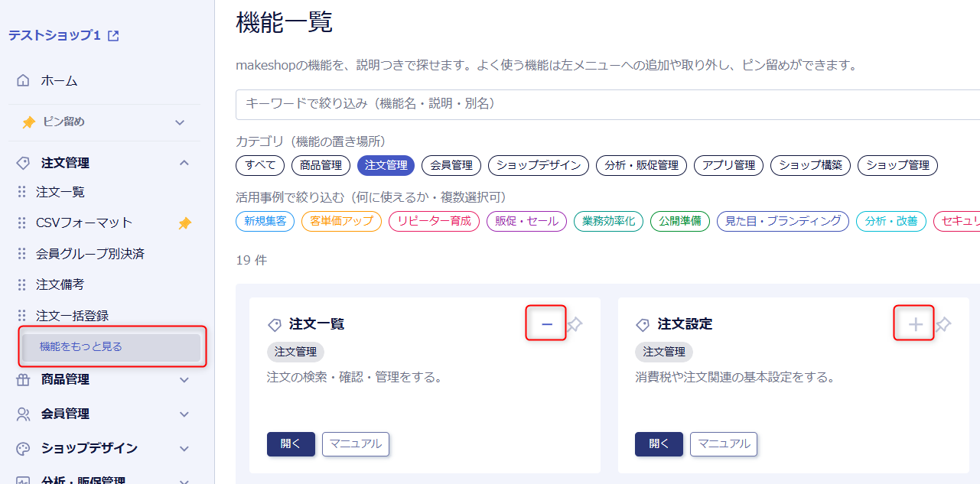Click the gift icon beside 商品管理
980x484 pixels.
coord(23,379)
